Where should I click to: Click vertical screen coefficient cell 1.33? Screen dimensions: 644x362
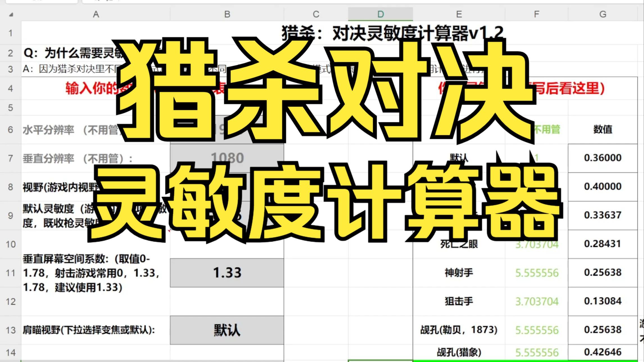pyautogui.click(x=227, y=273)
